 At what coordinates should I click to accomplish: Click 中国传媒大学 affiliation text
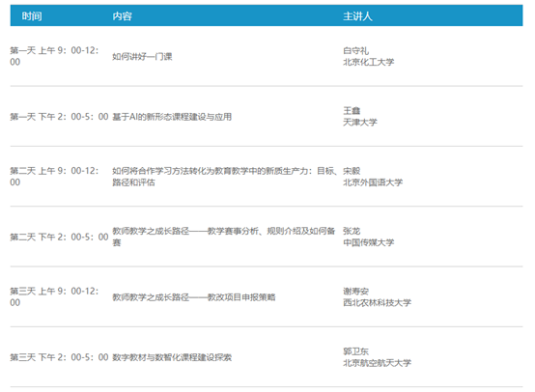[369, 242]
